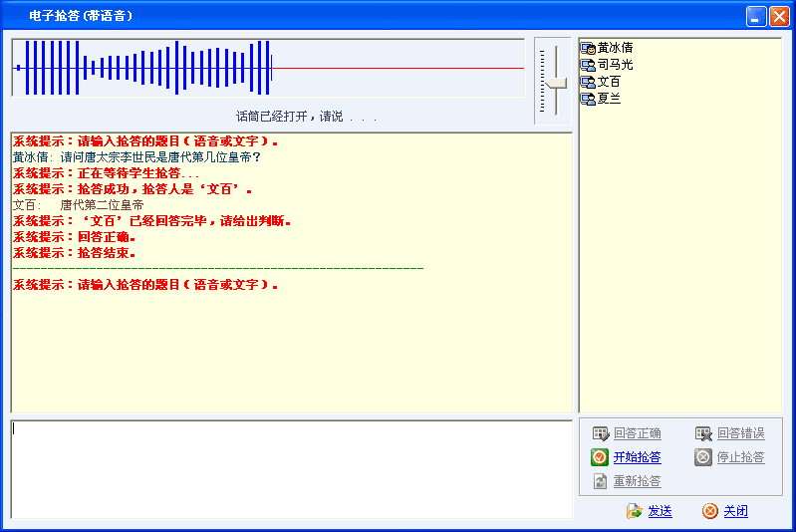Click the 回答错误 icon
The image size is (796, 532).
pos(703,433)
